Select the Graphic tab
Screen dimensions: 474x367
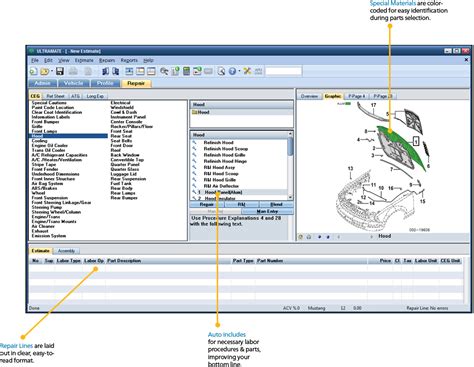coord(333,96)
